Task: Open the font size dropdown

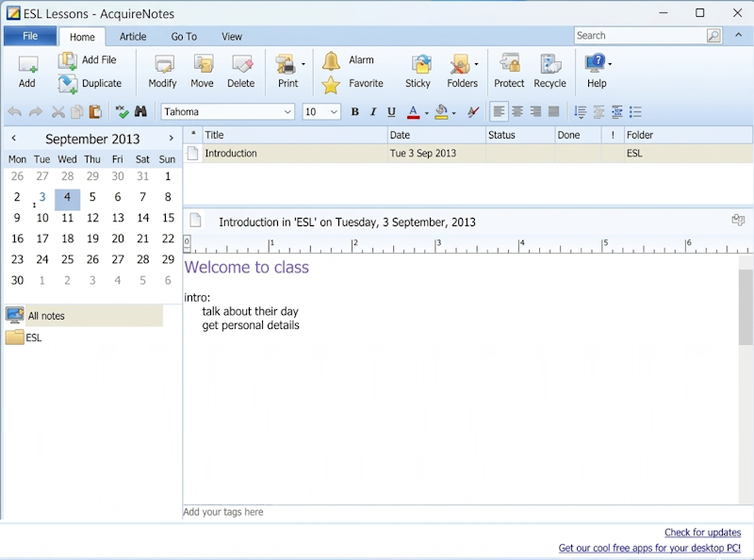Action: [334, 112]
